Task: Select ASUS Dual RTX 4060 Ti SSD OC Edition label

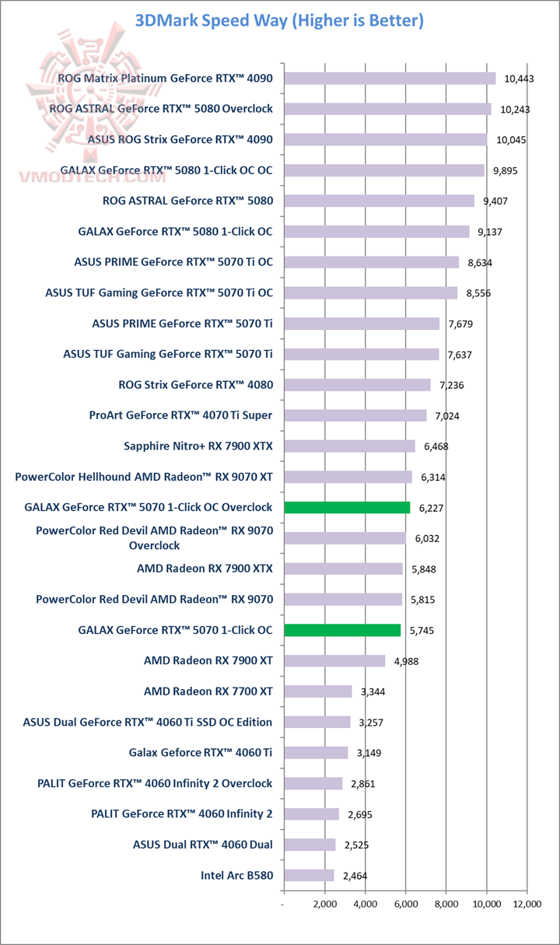Action: 148,722
